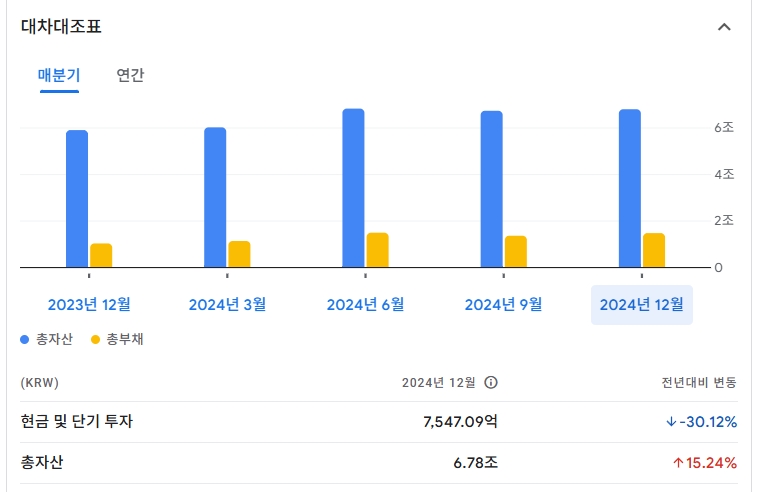Click the 전년대비 변동 column header
This screenshot has height=492, width=769.
[x=699, y=383]
